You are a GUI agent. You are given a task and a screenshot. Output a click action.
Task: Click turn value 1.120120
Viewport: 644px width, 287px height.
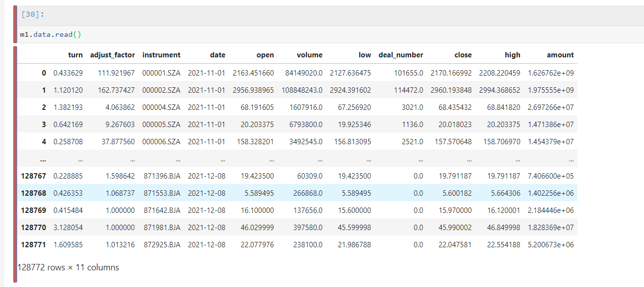68,90
